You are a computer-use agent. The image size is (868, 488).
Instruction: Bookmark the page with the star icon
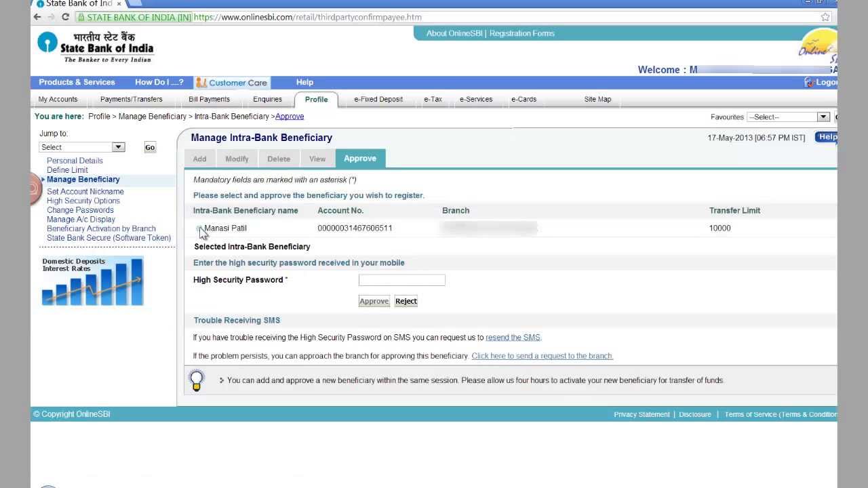(x=825, y=17)
